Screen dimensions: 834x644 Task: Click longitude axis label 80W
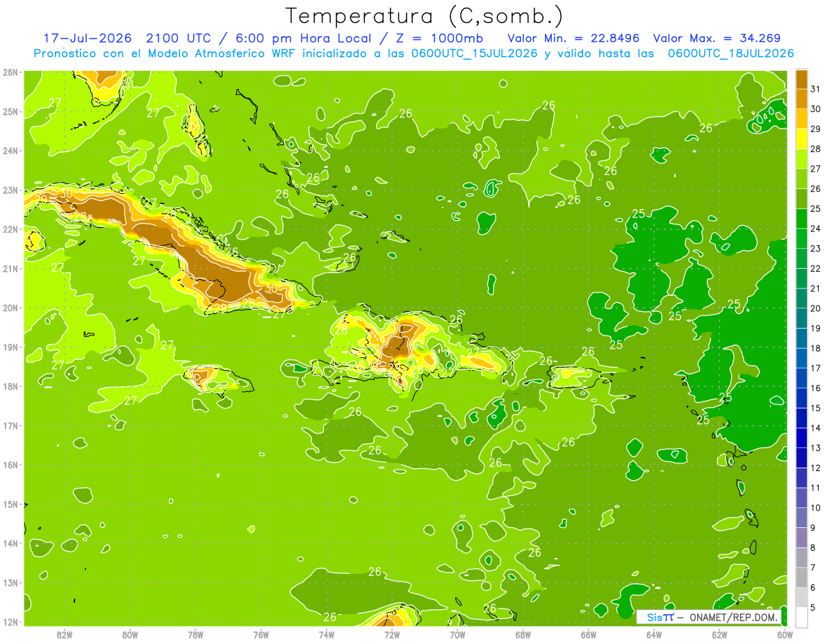[130, 634]
